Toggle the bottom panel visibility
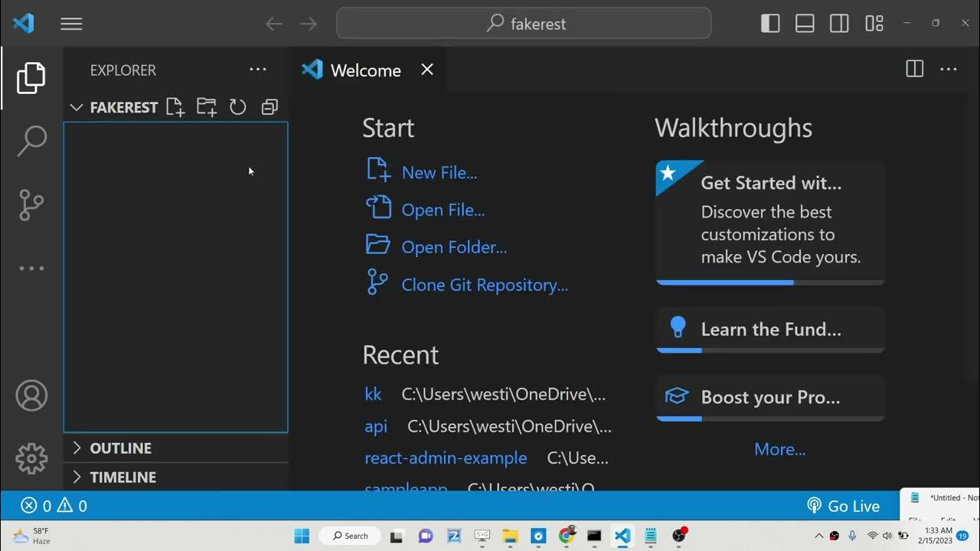The width and height of the screenshot is (980, 551). tap(805, 24)
